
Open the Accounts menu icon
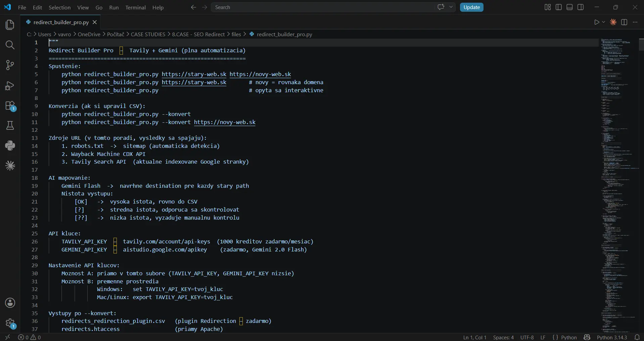(10, 303)
